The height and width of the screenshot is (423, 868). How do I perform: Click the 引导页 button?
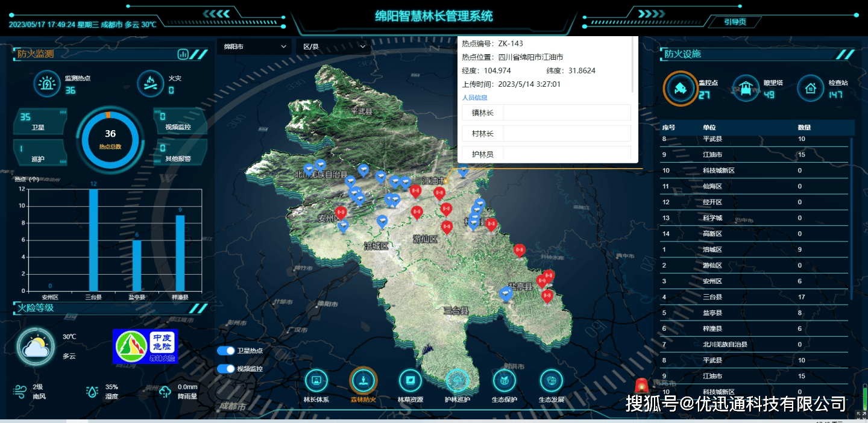tap(735, 22)
